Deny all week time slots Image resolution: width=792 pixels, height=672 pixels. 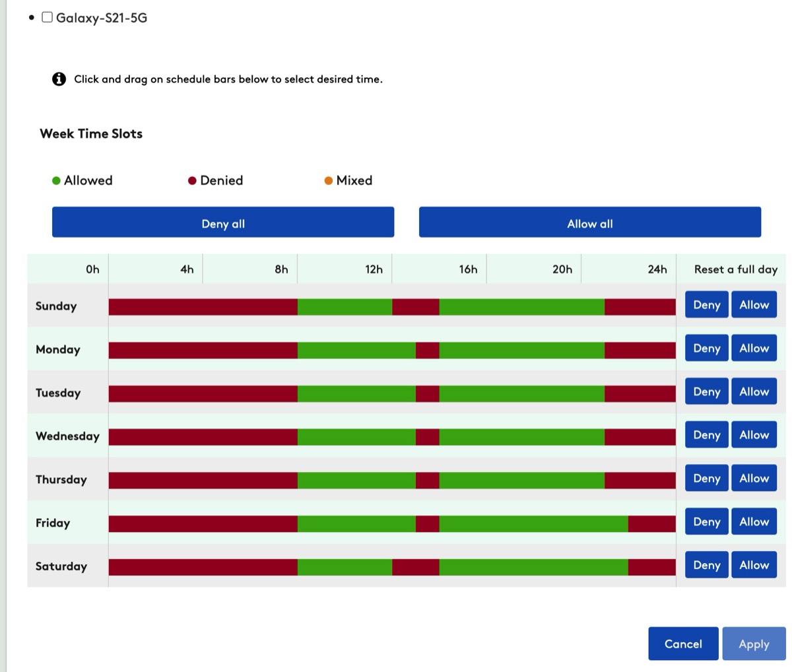pyautogui.click(x=223, y=222)
